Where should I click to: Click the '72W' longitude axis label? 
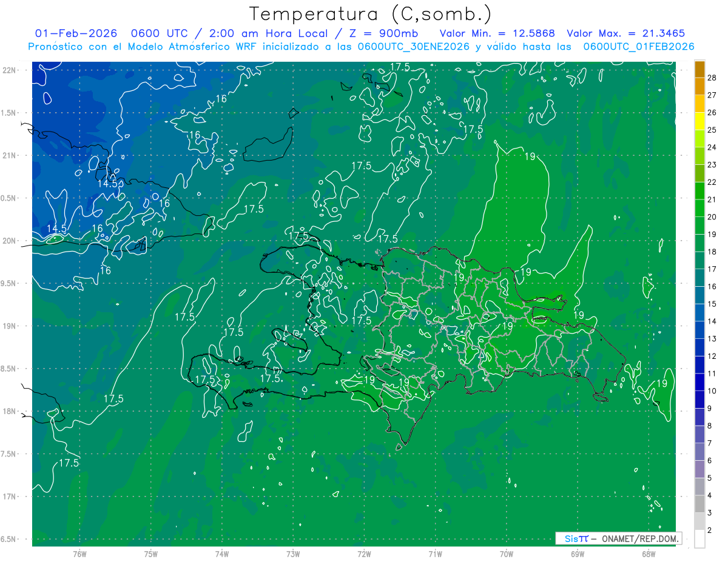pos(364,554)
